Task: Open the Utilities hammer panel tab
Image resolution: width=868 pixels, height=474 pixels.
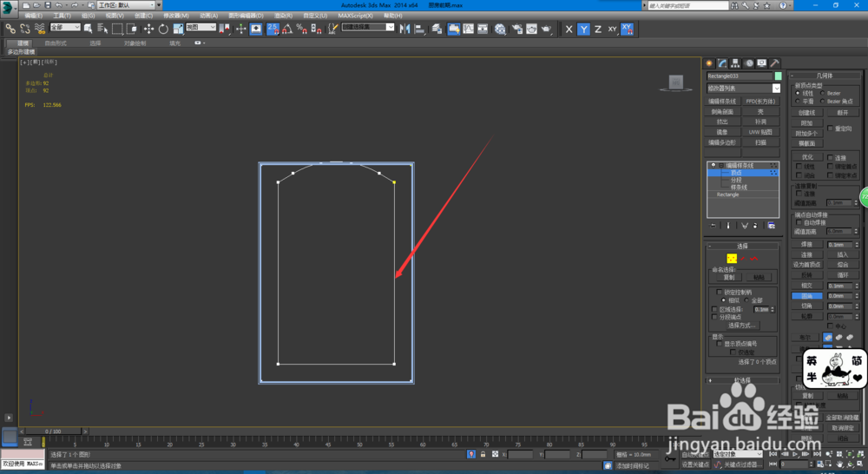Action: [774, 63]
